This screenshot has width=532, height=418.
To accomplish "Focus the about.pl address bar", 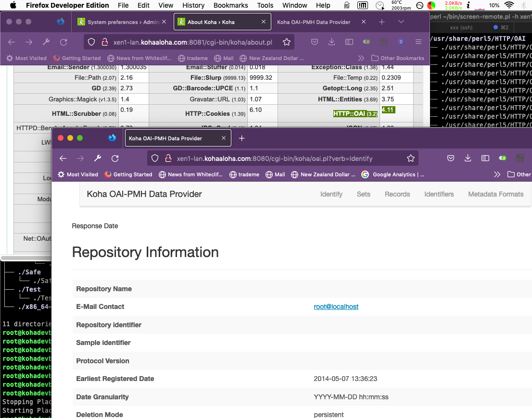I will (192, 42).
